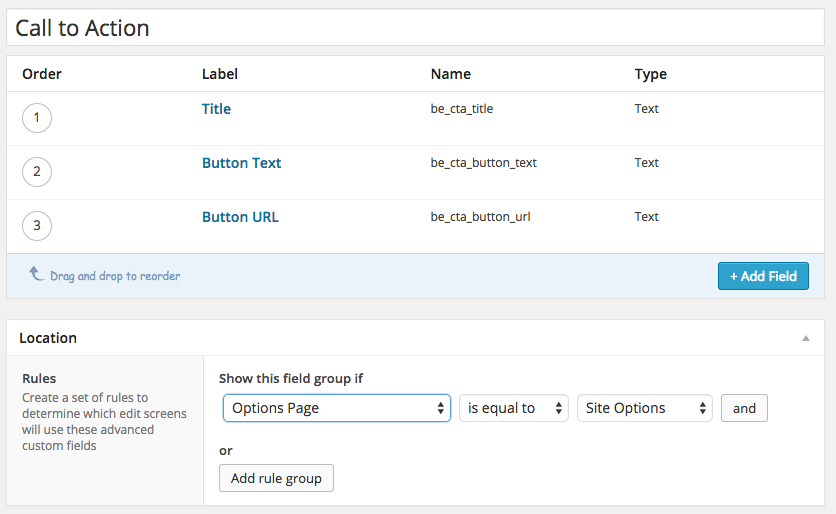Open the Button URL field link
This screenshot has height=514, width=836.
(x=240, y=217)
